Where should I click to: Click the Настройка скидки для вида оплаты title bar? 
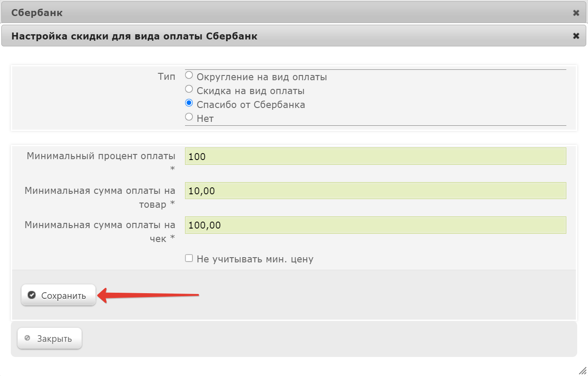pyautogui.click(x=134, y=36)
